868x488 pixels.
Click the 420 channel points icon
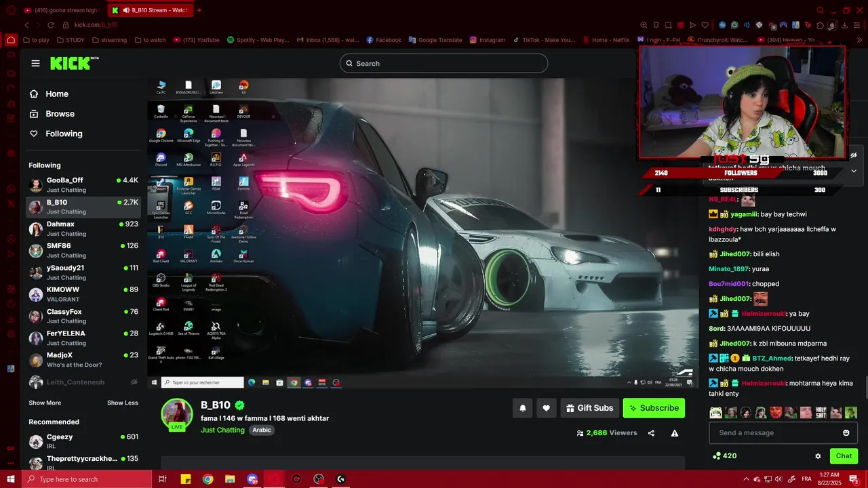(x=717, y=456)
